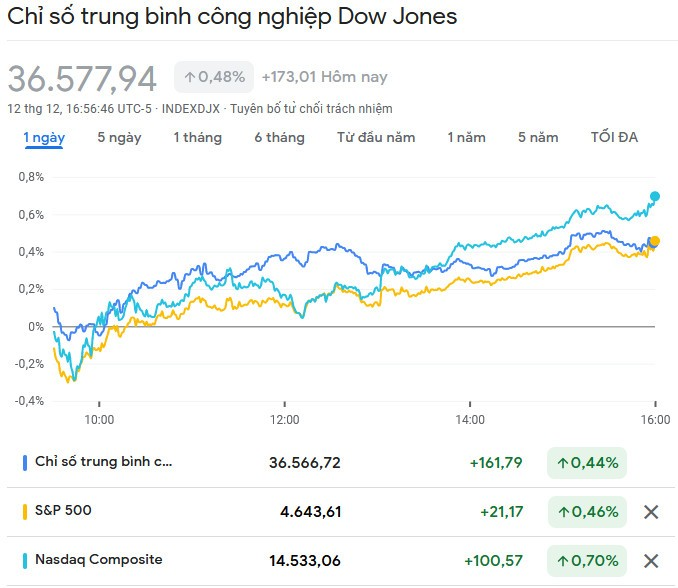View the '5 năm' chart range
This screenshot has width=678, height=588.
[538, 138]
